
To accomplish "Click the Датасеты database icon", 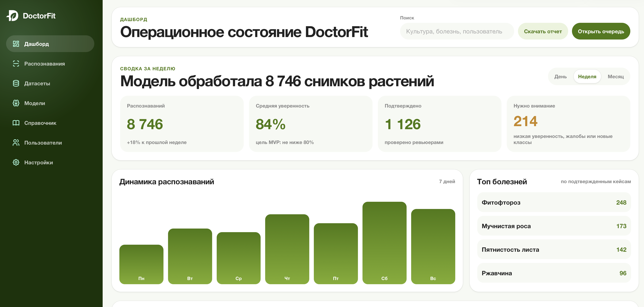I will 16,83.
